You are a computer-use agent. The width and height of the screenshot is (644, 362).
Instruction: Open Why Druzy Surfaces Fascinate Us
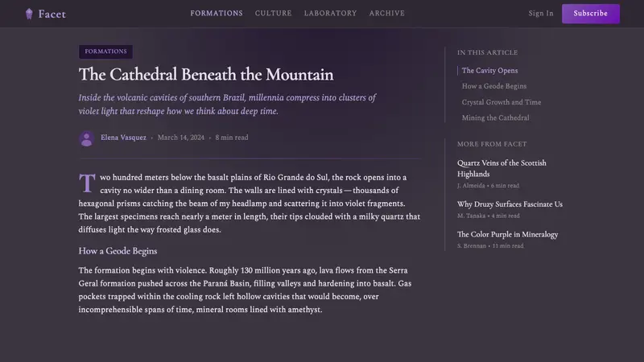click(510, 204)
